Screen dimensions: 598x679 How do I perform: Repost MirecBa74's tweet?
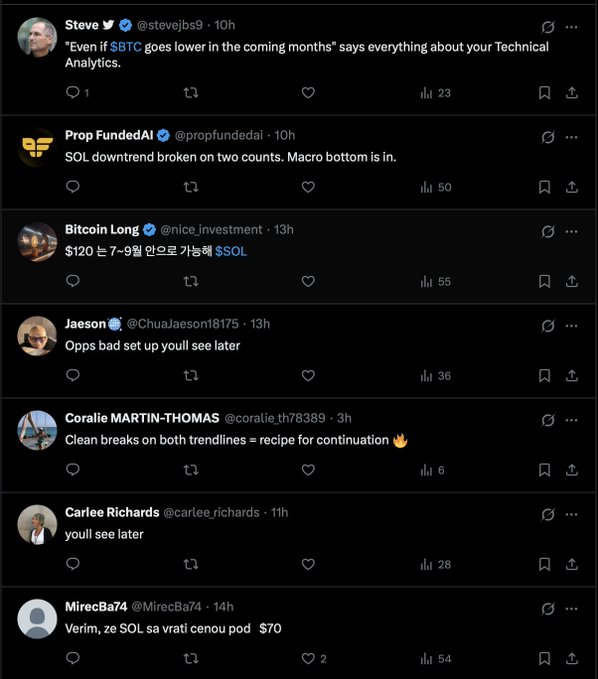191,659
